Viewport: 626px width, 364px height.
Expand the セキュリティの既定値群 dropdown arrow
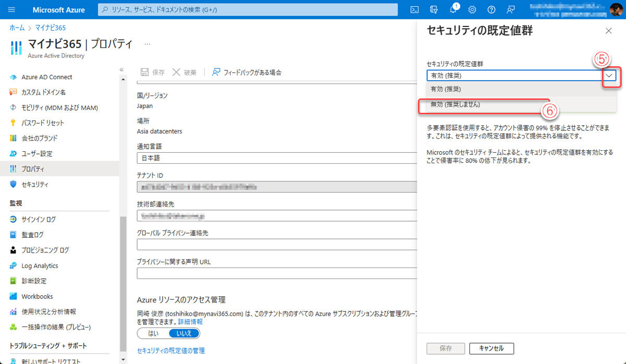[609, 75]
